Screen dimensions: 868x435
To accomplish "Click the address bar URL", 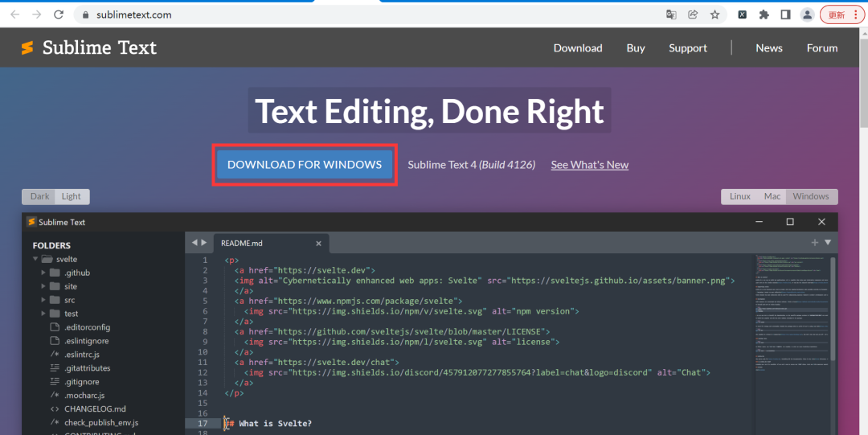I will tap(134, 15).
